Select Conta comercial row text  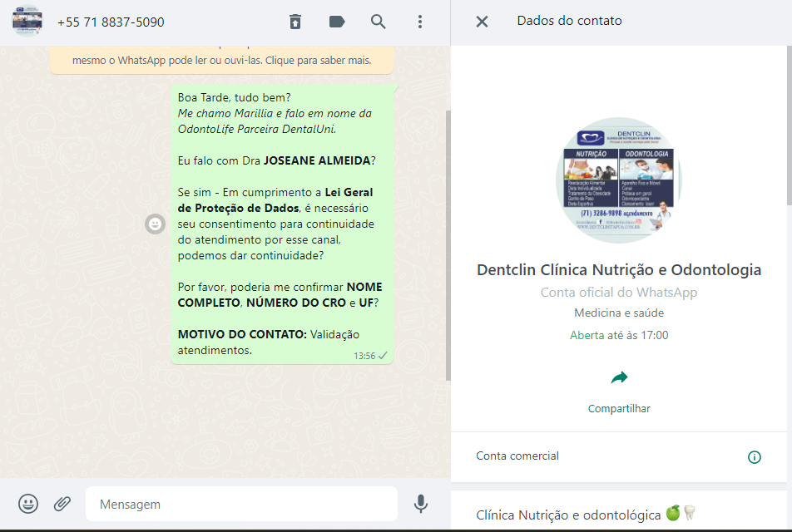coord(517,456)
